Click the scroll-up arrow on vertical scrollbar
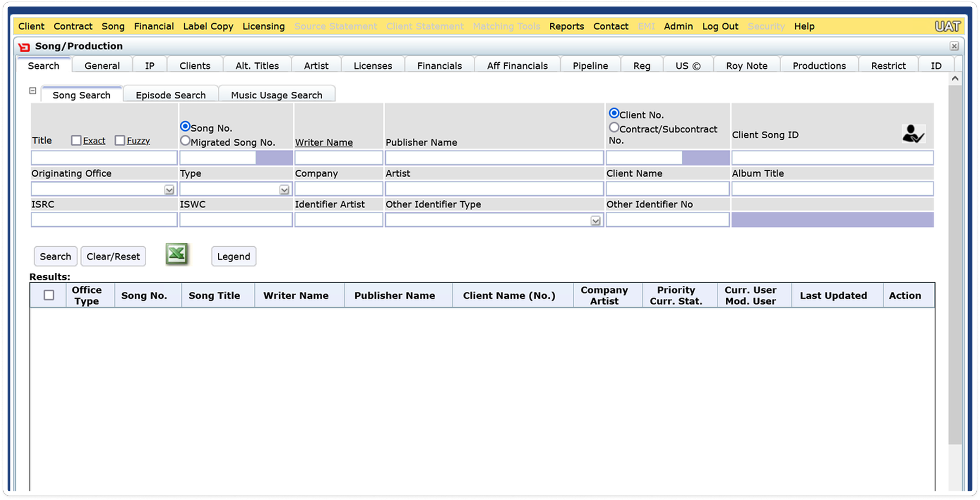The width and height of the screenshot is (980, 500). click(x=955, y=79)
